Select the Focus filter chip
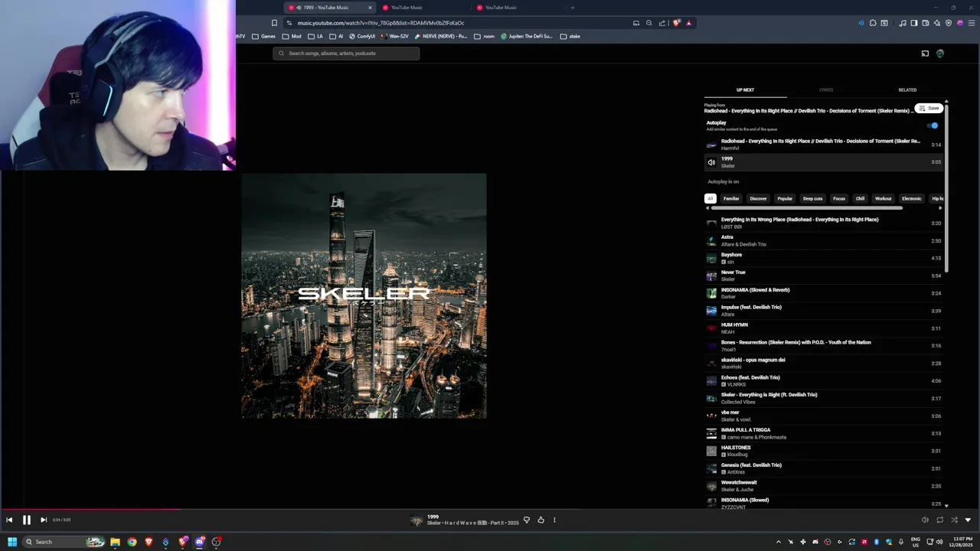Image resolution: width=980 pixels, height=551 pixels. click(x=839, y=198)
